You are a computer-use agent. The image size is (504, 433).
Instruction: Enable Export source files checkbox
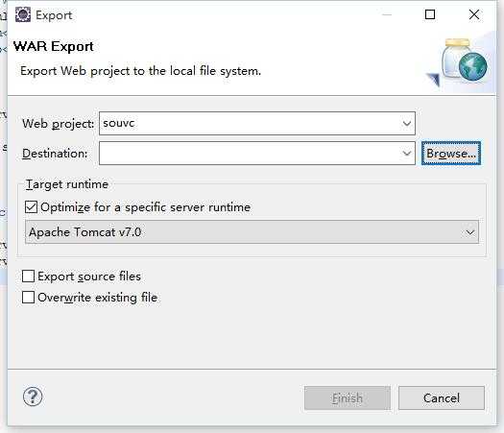pyautogui.click(x=28, y=277)
